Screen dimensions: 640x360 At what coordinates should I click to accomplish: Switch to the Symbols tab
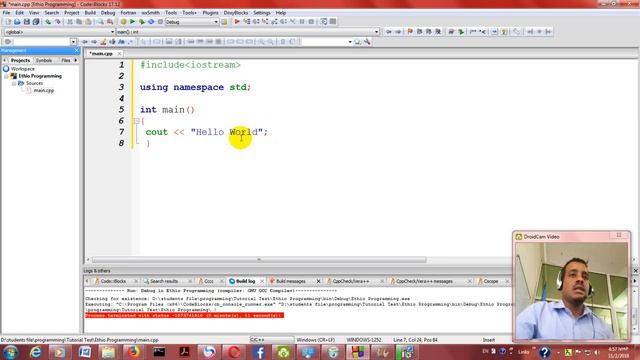[x=44, y=60]
